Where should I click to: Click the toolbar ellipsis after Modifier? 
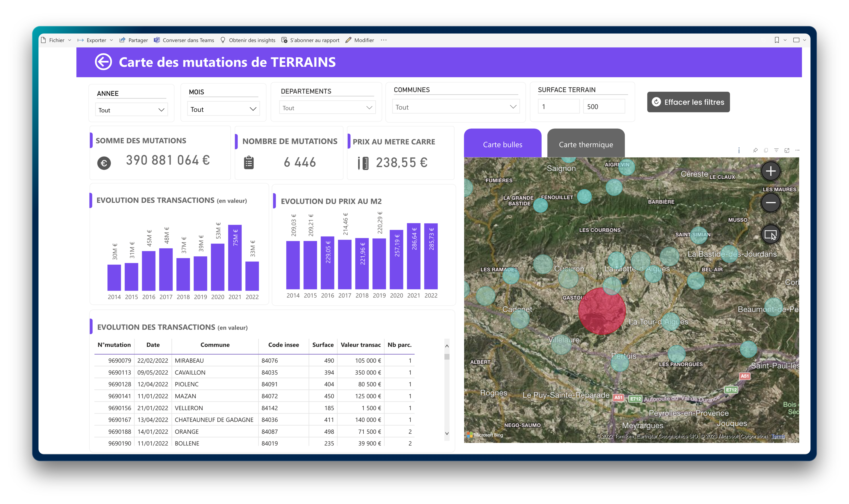383,40
